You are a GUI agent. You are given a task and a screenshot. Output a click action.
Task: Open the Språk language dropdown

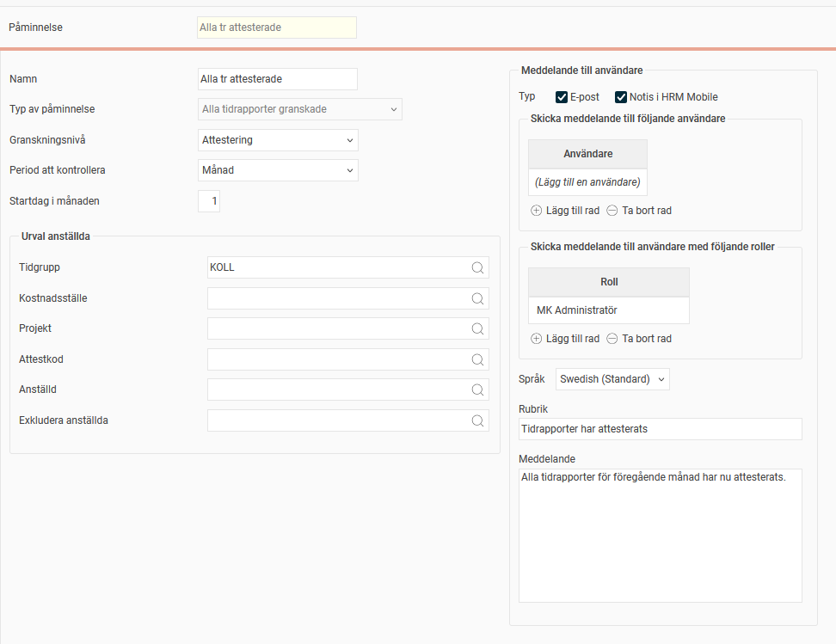click(x=612, y=379)
